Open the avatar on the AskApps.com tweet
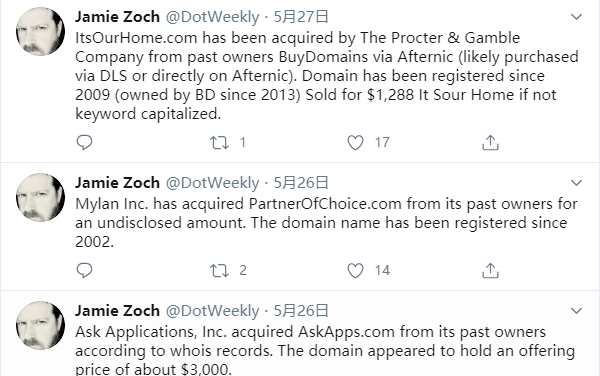This screenshot has width=600, height=376. [x=41, y=326]
